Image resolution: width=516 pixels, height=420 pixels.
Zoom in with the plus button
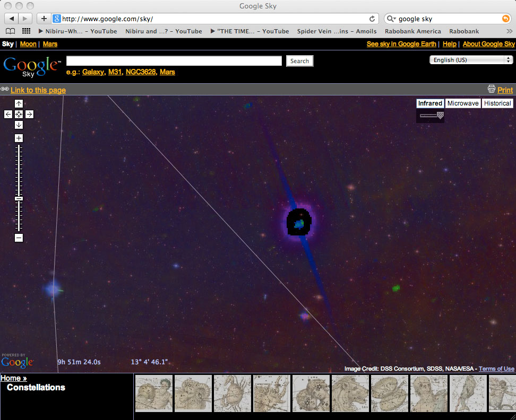tap(19, 138)
